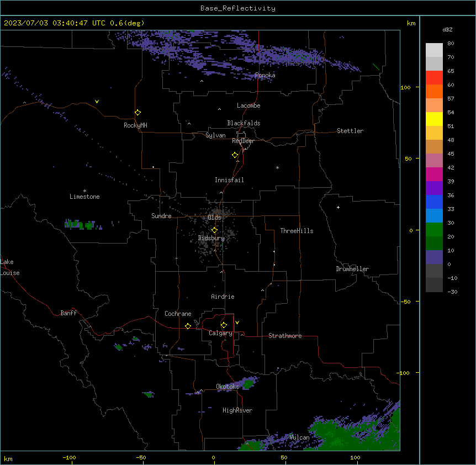This screenshot has height=465, width=476.
Task: Pick the red 60-65 dBZ legend swatch
Action: [434, 77]
